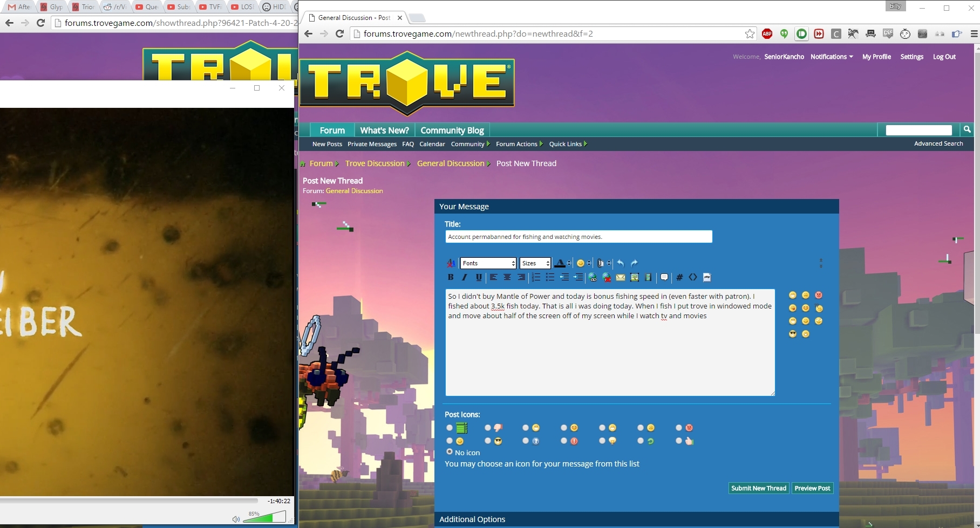Screen dimensions: 980x528
Task: Follow the Trove Discussion breadcrumb
Action: pos(375,163)
